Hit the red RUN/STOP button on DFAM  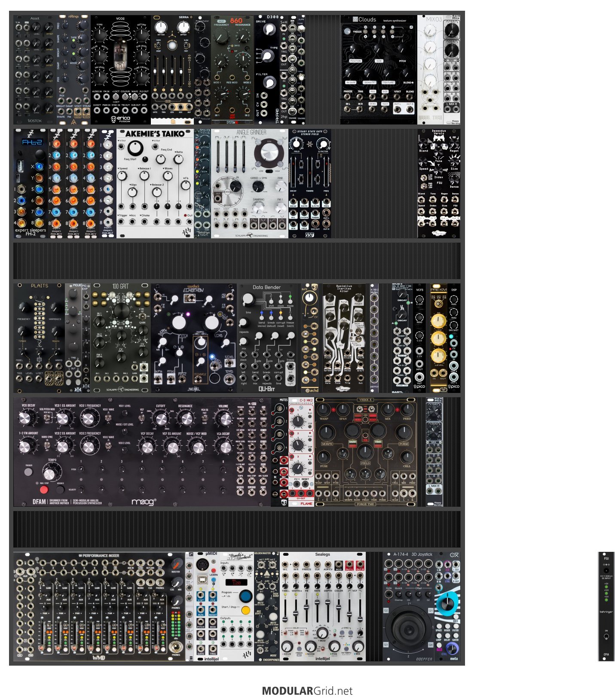pos(44,490)
